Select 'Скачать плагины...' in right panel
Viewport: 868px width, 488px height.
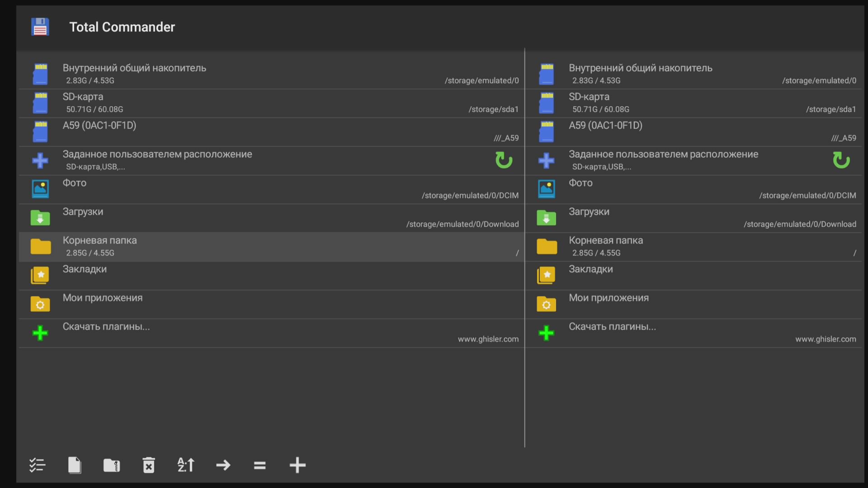click(613, 327)
